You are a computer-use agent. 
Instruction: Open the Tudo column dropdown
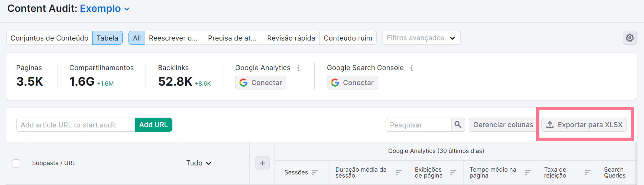point(198,163)
